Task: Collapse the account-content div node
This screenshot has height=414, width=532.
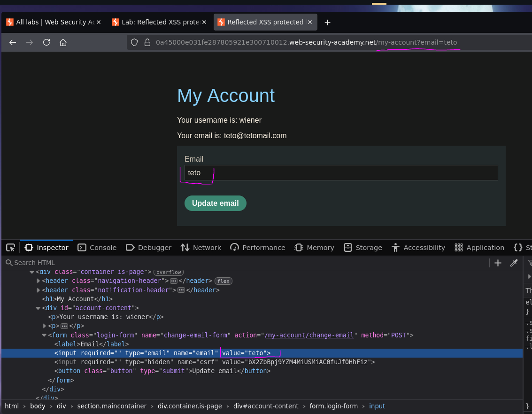Action: [x=38, y=308]
